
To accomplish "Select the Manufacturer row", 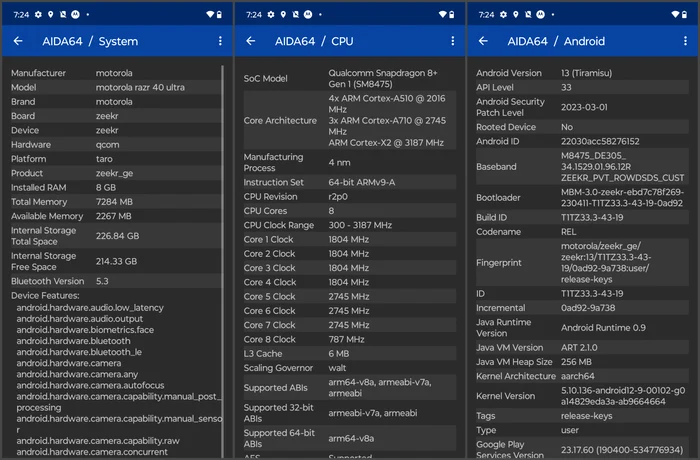I will point(116,73).
